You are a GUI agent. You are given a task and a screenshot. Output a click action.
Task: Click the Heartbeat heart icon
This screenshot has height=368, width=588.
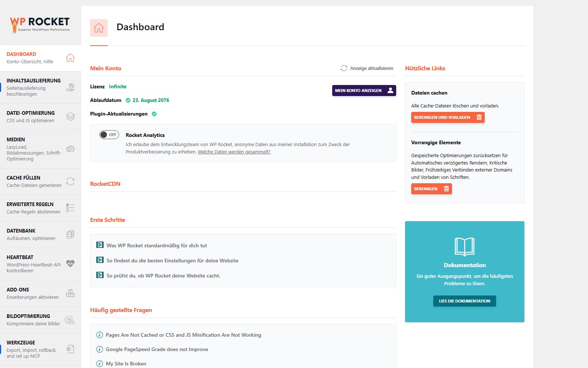[x=70, y=263]
